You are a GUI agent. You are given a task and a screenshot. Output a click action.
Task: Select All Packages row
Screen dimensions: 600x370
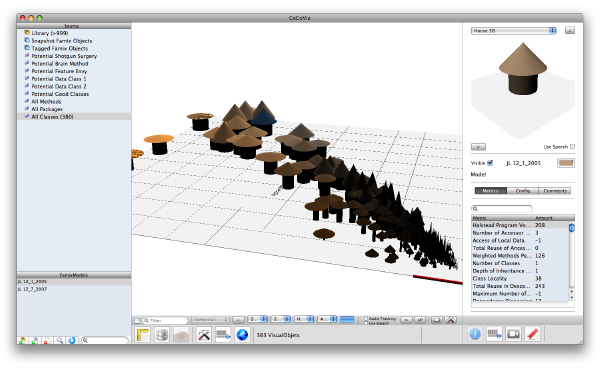74,109
